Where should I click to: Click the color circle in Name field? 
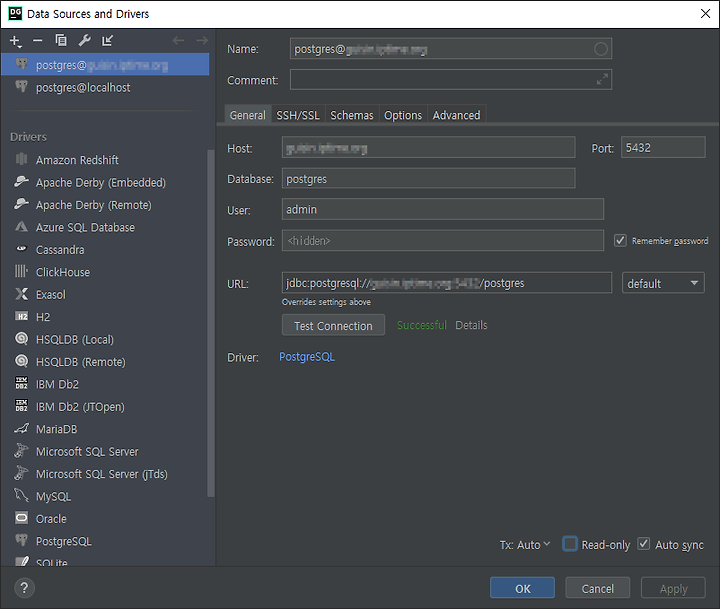coord(601,49)
